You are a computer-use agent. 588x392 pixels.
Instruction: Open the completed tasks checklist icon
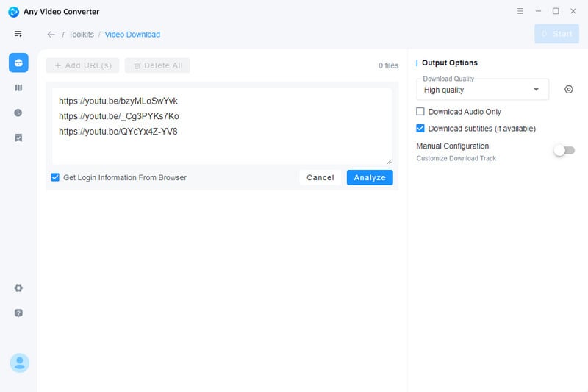click(18, 138)
